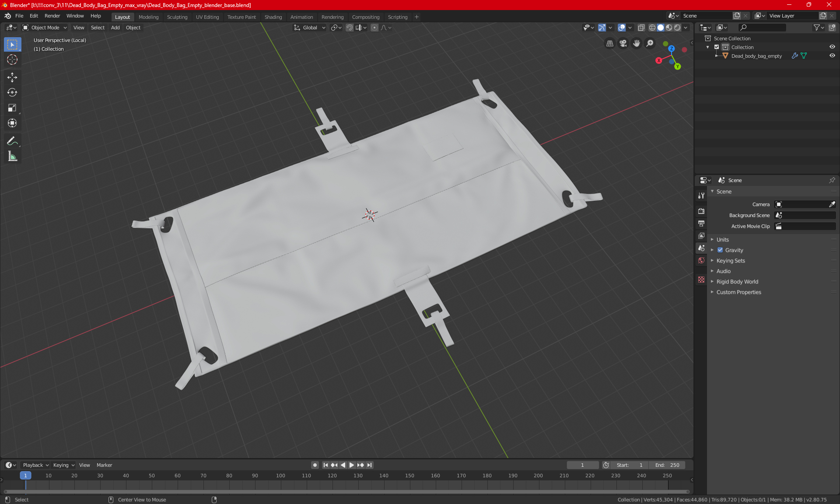This screenshot has height=504, width=840.
Task: Open the Scripting workspace tab
Action: click(397, 17)
